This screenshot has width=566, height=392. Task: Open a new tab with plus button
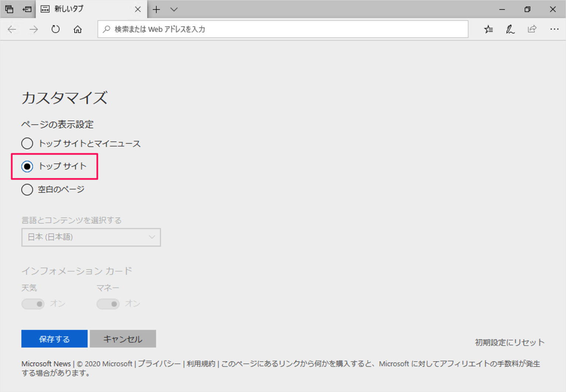coord(156,10)
